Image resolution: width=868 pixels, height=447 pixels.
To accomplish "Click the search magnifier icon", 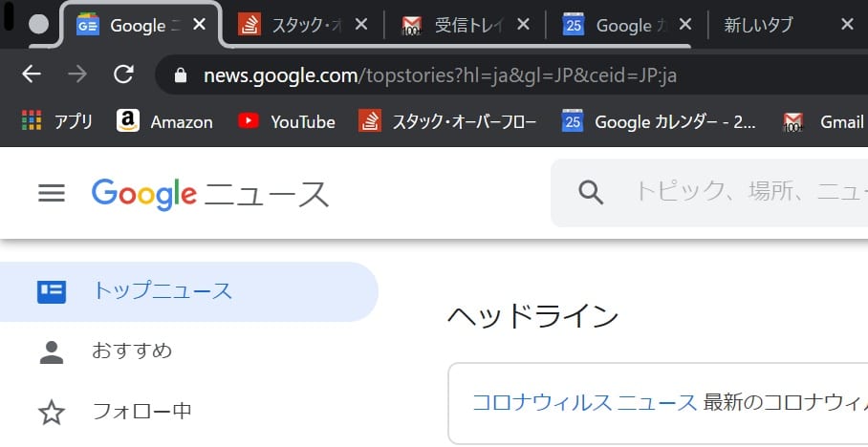I will [591, 193].
